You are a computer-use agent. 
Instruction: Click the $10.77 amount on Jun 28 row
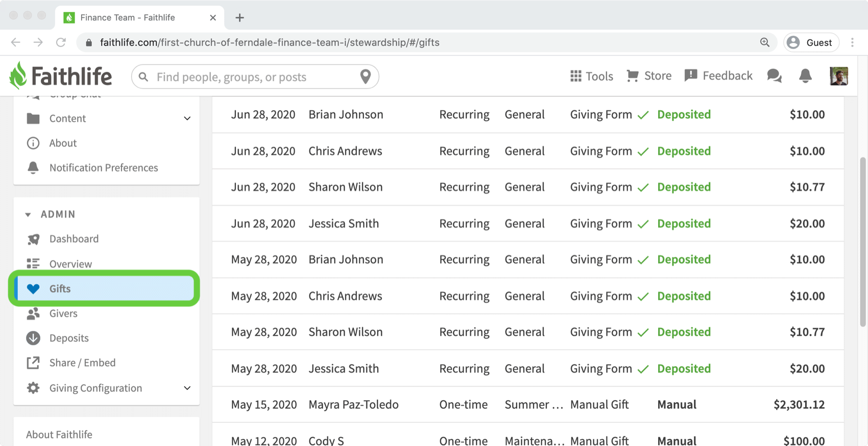[807, 187]
